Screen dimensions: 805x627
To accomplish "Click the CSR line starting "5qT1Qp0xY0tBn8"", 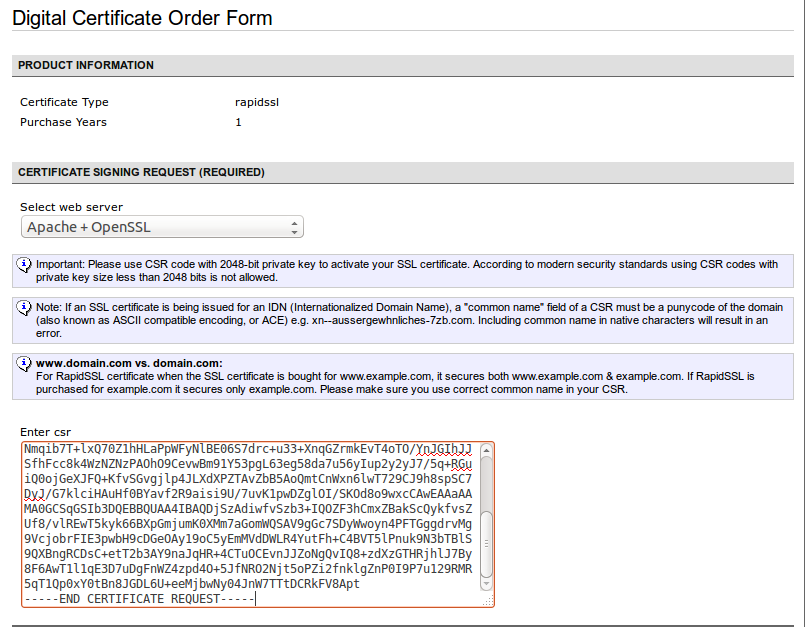I will click(x=192, y=584).
